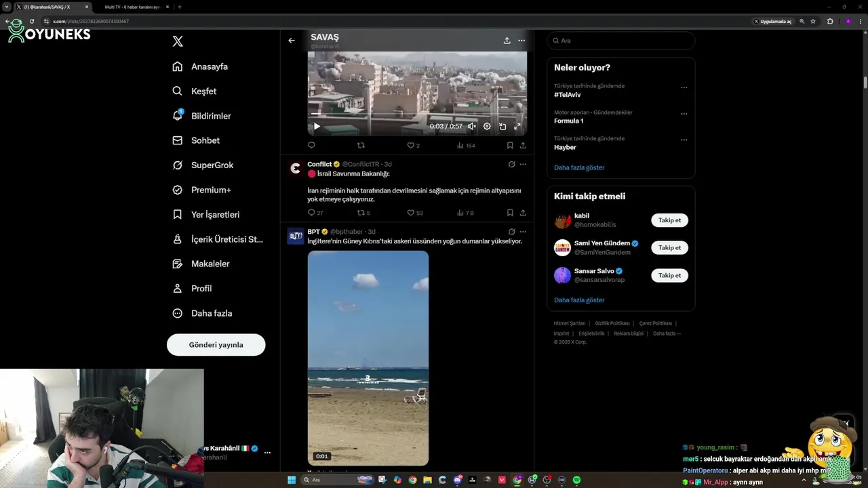Like the Conflict post with 53 likes
The width and height of the screenshot is (868, 488).
point(414,213)
